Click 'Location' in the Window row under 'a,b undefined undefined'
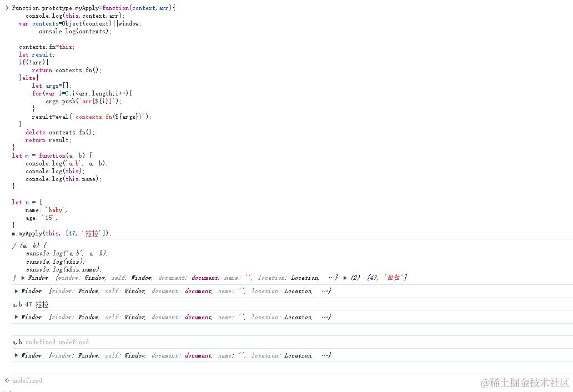 (x=298, y=355)
